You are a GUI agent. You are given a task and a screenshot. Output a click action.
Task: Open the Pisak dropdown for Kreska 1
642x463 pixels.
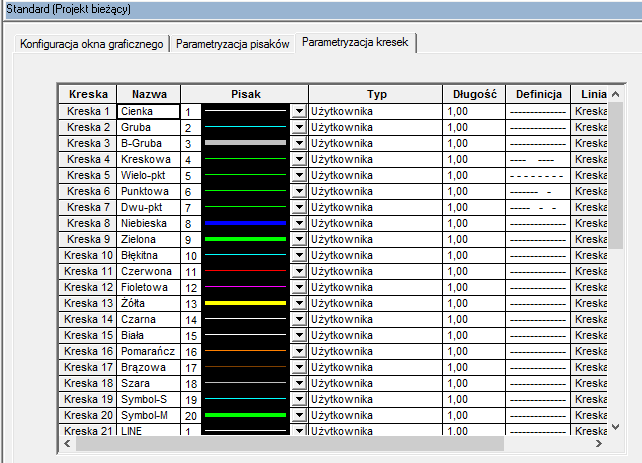click(299, 111)
